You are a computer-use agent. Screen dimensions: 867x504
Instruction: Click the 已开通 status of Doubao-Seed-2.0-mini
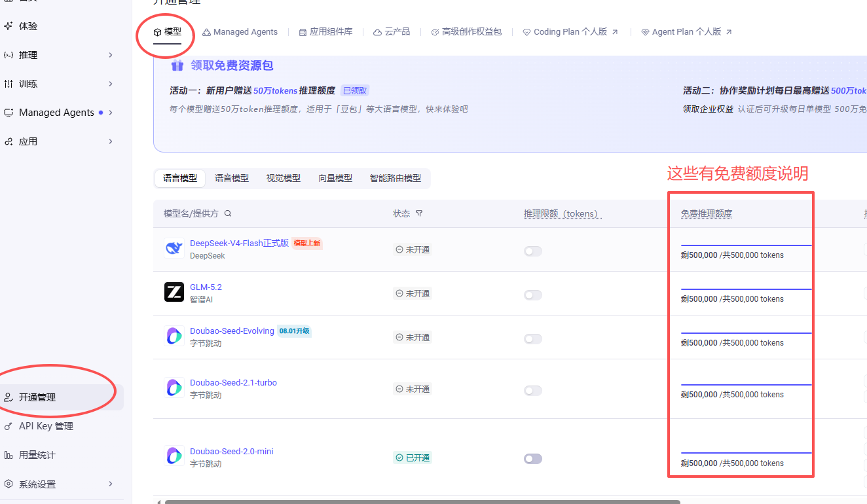[413, 458]
